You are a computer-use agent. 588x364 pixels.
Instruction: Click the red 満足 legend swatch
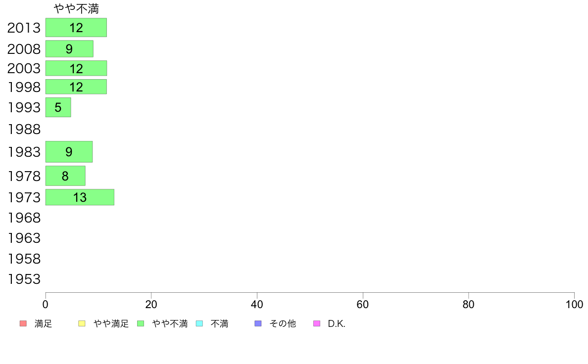[x=23, y=323]
